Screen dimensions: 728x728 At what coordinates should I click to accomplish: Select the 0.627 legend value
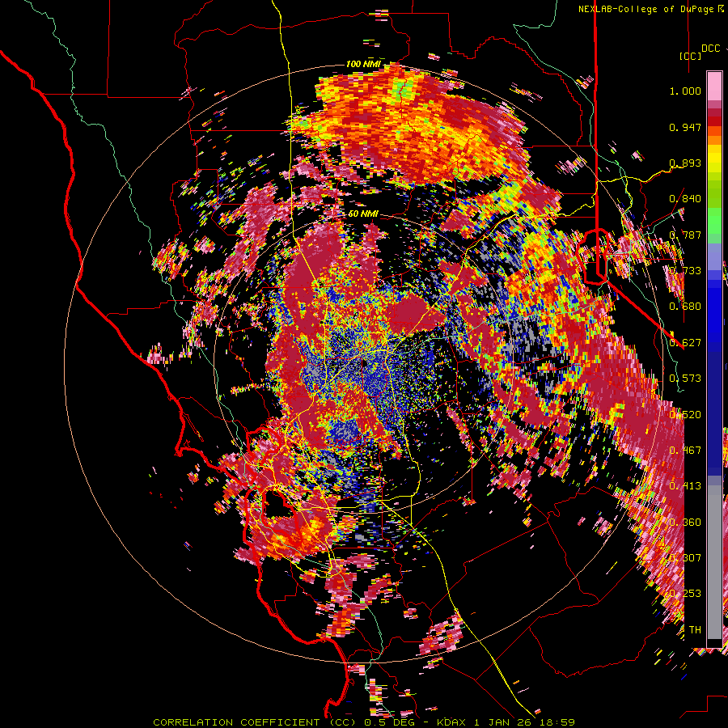[x=685, y=343]
